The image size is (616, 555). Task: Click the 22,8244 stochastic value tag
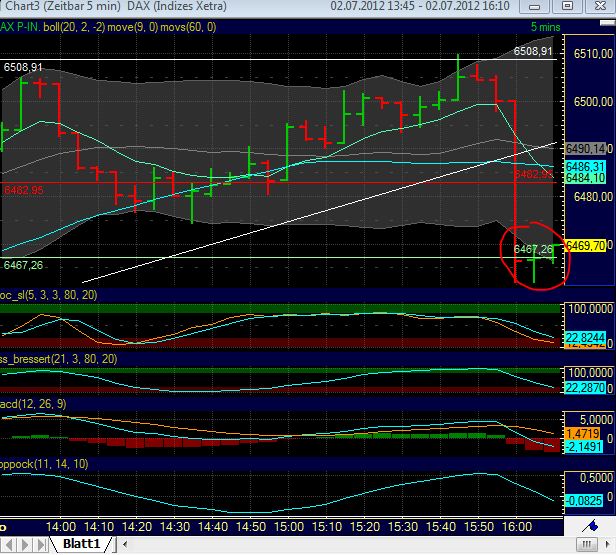click(585, 337)
